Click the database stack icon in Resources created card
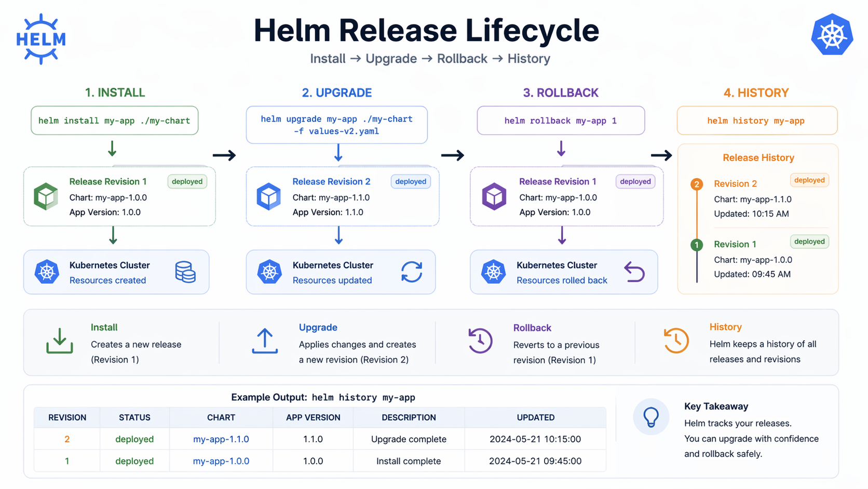The image size is (868, 489). click(185, 272)
